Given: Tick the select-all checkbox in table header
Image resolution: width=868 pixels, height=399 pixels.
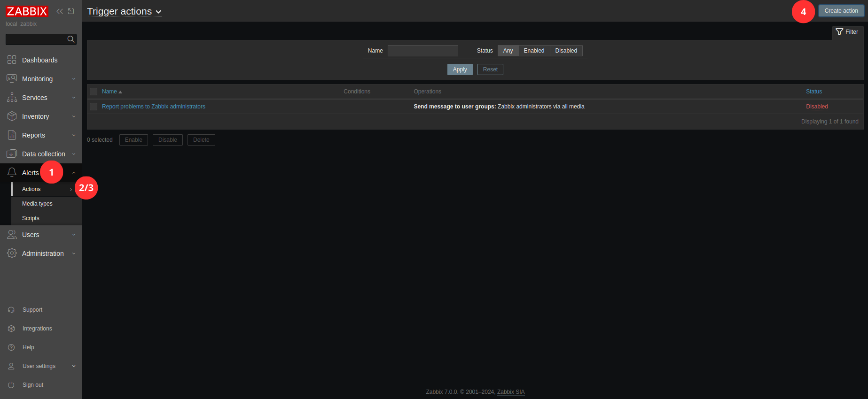Looking at the screenshot, I should (94, 92).
